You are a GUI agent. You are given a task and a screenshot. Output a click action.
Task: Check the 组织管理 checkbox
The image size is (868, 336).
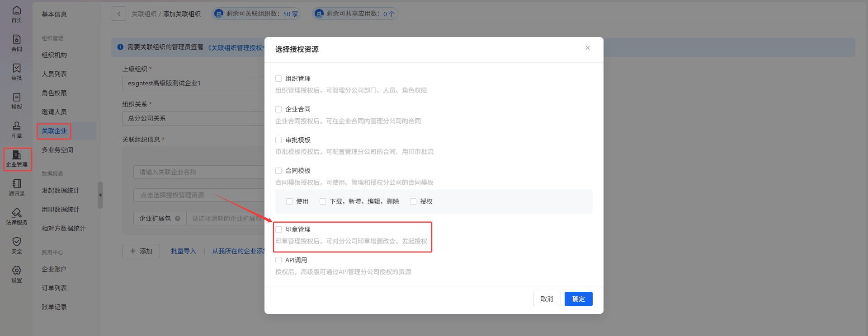coord(278,79)
